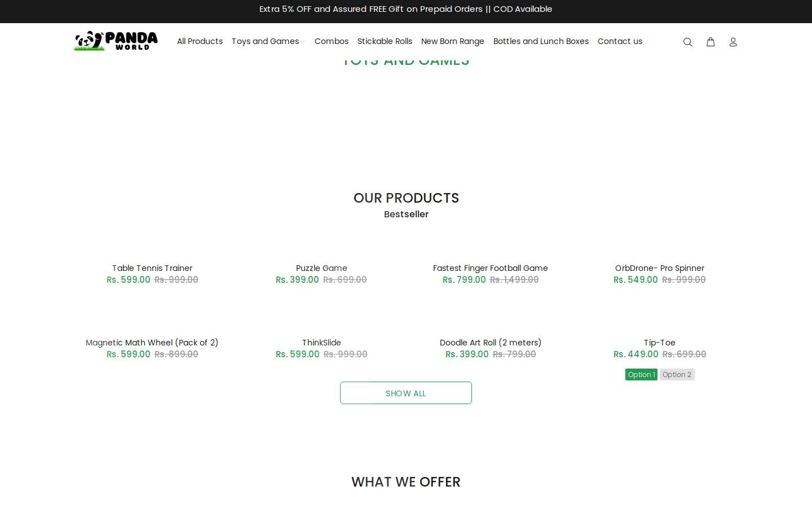Viewport: 812px width, 508px height.
Task: Open All Products menu item
Action: coord(200,41)
